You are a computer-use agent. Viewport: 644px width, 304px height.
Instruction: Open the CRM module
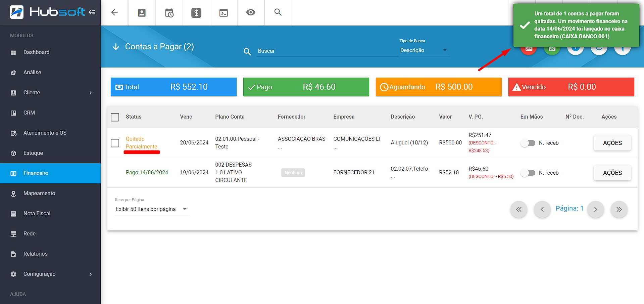tap(50, 113)
